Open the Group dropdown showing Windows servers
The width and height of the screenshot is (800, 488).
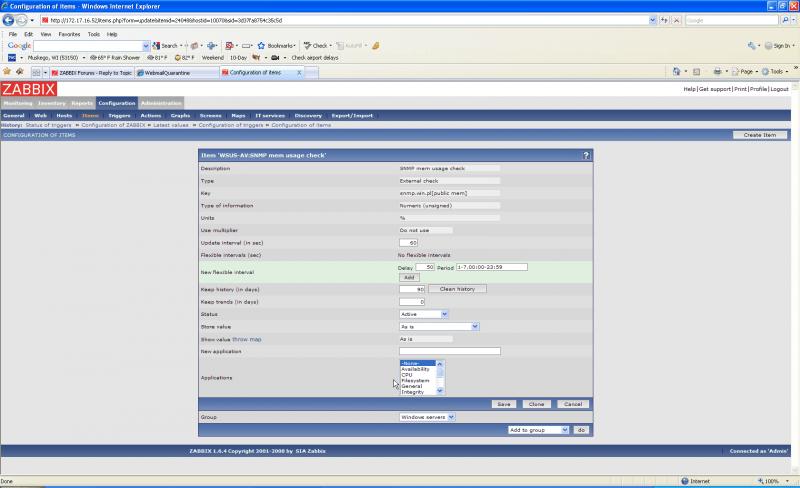tap(427, 416)
